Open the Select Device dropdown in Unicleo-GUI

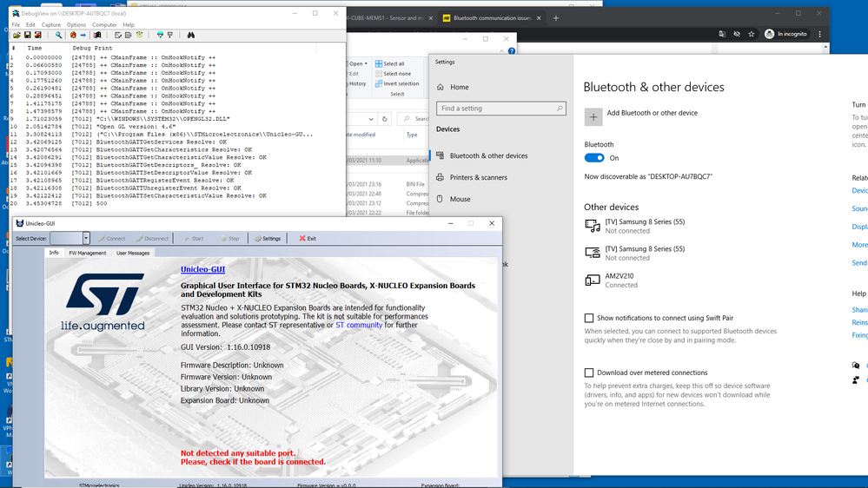86,239
